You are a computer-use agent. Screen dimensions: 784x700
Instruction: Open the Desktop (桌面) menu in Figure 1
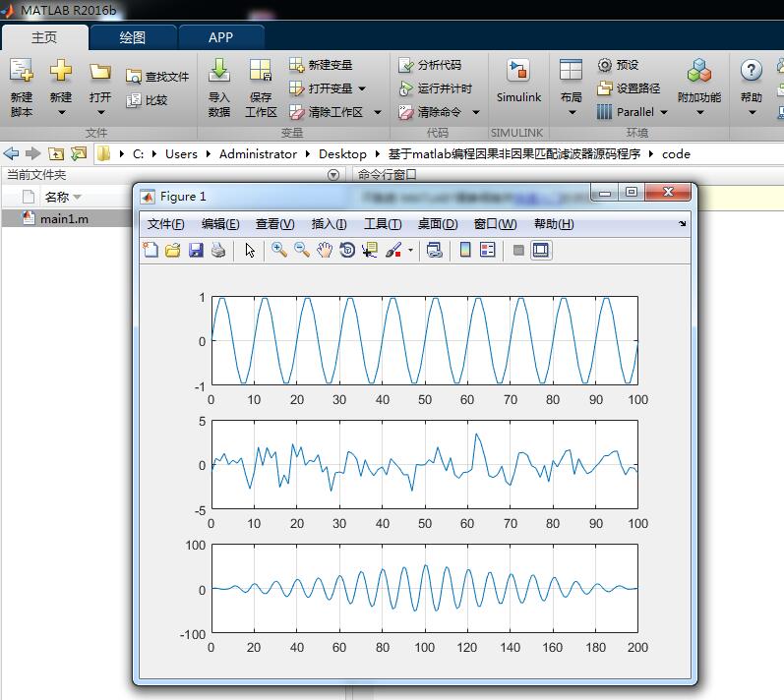pos(438,224)
